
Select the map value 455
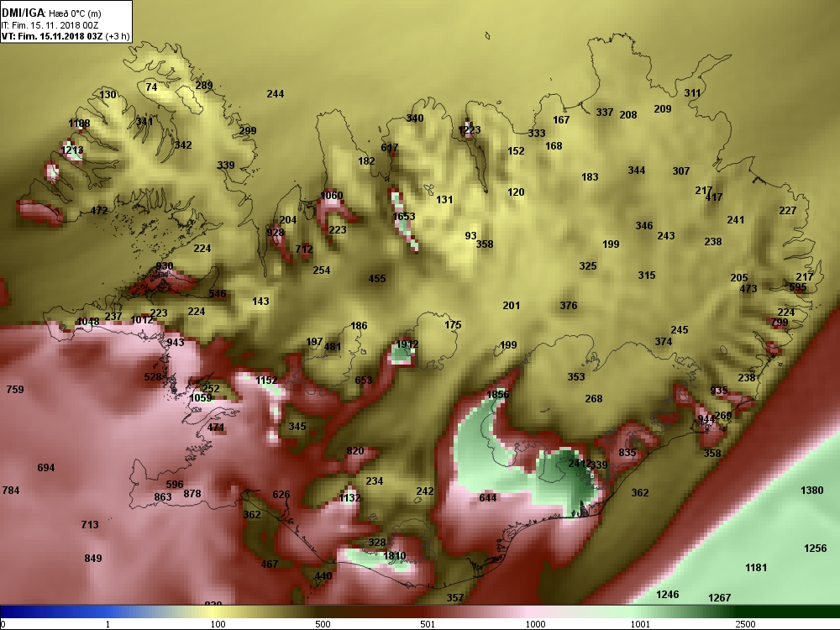[x=377, y=279]
